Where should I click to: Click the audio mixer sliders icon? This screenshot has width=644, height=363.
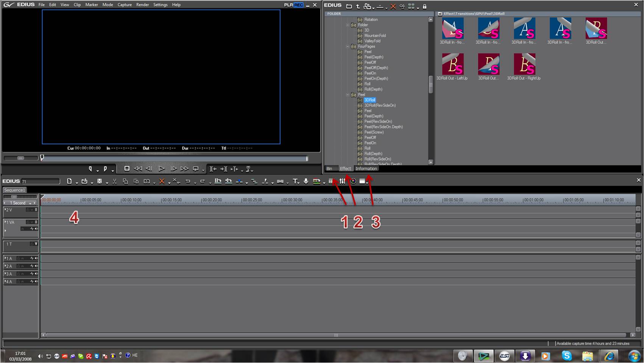[x=342, y=181]
